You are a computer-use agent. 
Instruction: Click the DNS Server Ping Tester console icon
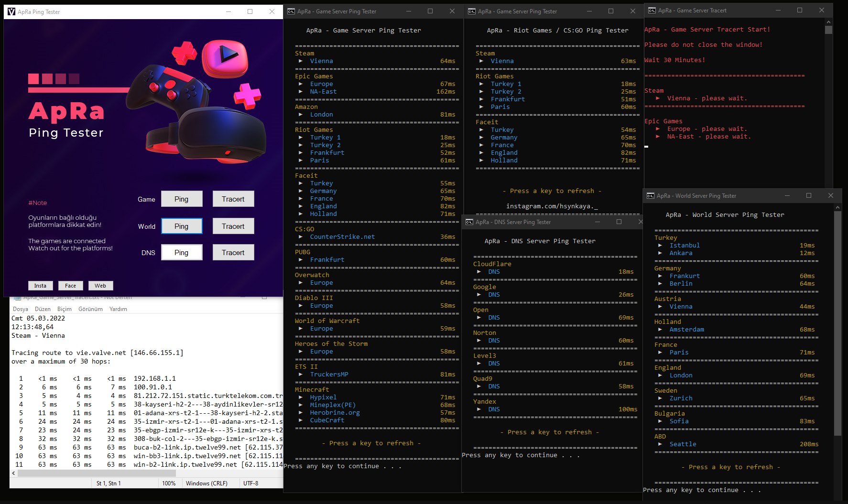click(x=469, y=222)
